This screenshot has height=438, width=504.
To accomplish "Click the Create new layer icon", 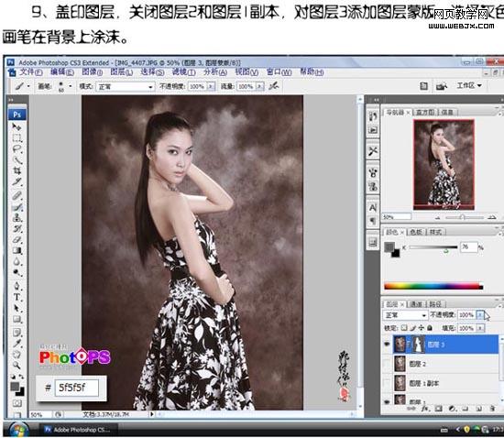I will 478,409.
